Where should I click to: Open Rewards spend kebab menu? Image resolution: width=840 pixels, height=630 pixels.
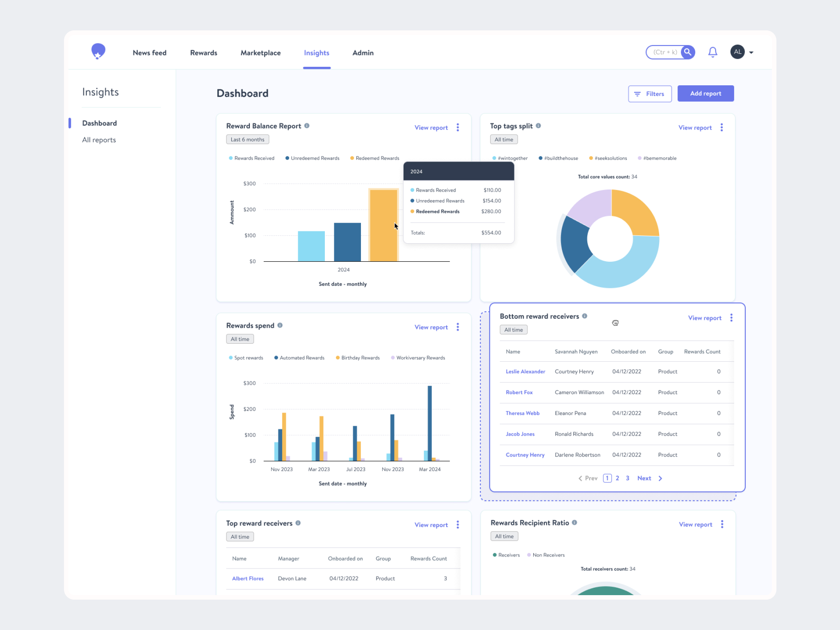click(458, 327)
